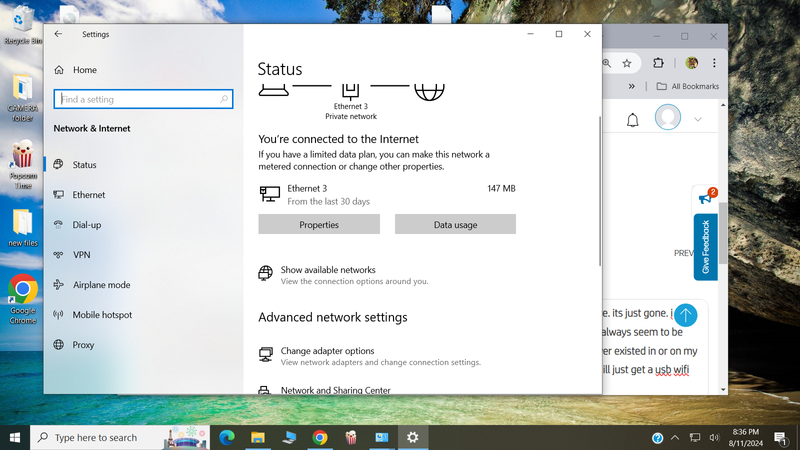Open Chrome three-dot menu

coord(714,63)
